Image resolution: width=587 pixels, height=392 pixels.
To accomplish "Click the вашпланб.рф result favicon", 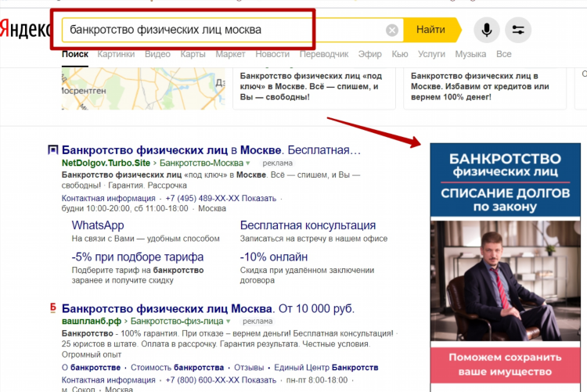I will (x=53, y=308).
